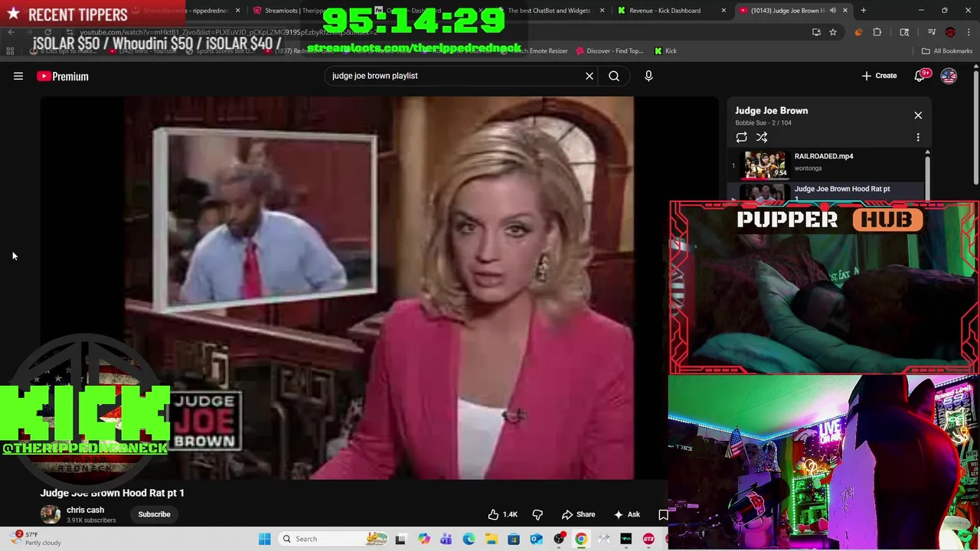Viewport: 980px width, 551px height.
Task: Open the chris cash channel avatar
Action: [x=51, y=514]
